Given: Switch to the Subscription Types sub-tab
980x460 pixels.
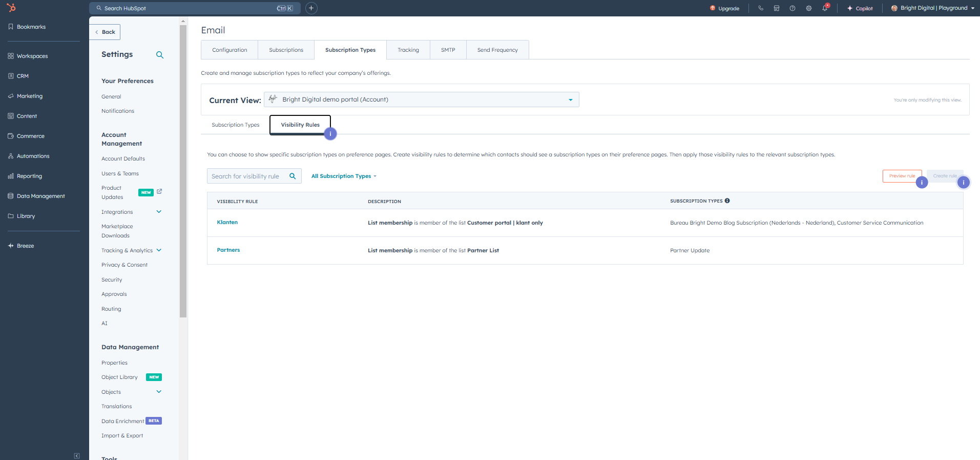Looking at the screenshot, I should pos(235,125).
